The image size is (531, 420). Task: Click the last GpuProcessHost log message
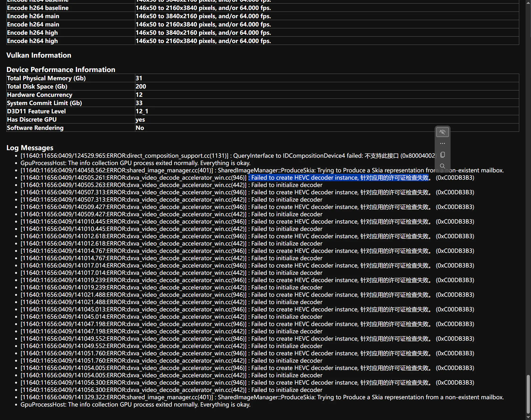(x=135, y=404)
